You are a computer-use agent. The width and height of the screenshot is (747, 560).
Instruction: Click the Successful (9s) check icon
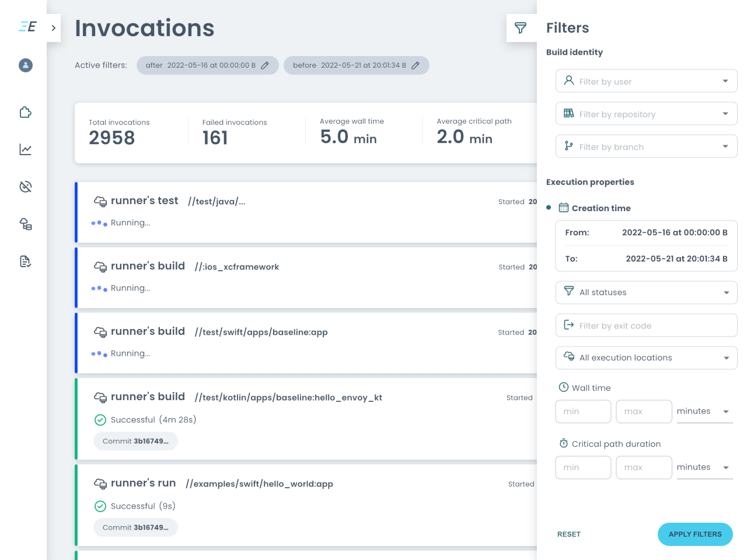[100, 506]
